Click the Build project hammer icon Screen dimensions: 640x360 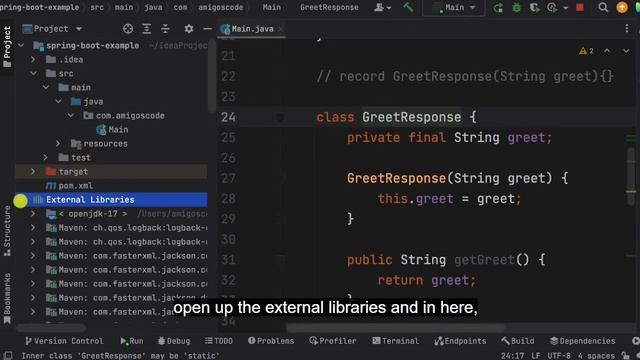408,7
